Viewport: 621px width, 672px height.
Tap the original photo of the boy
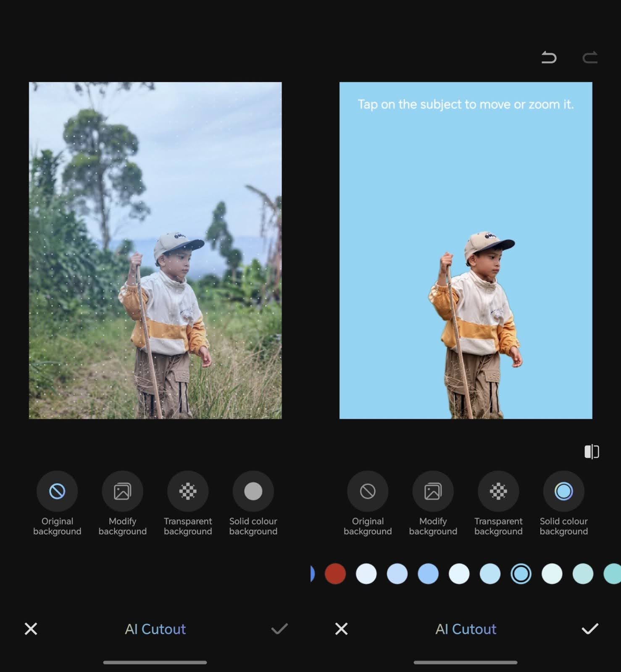click(x=155, y=250)
